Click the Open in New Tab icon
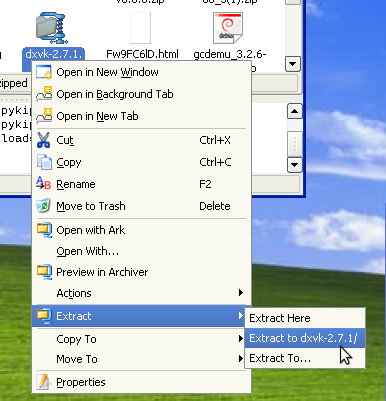Screen dimensions: 386x401 point(44,116)
